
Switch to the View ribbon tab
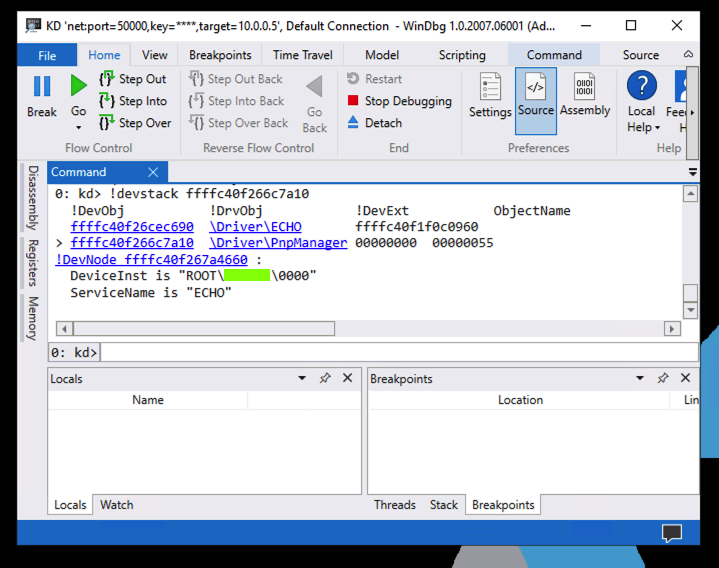click(x=155, y=55)
